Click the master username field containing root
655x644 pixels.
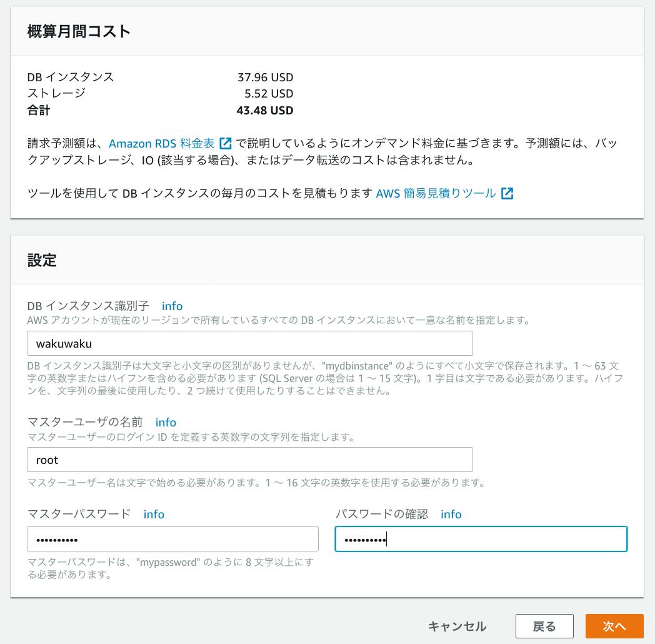click(x=250, y=460)
